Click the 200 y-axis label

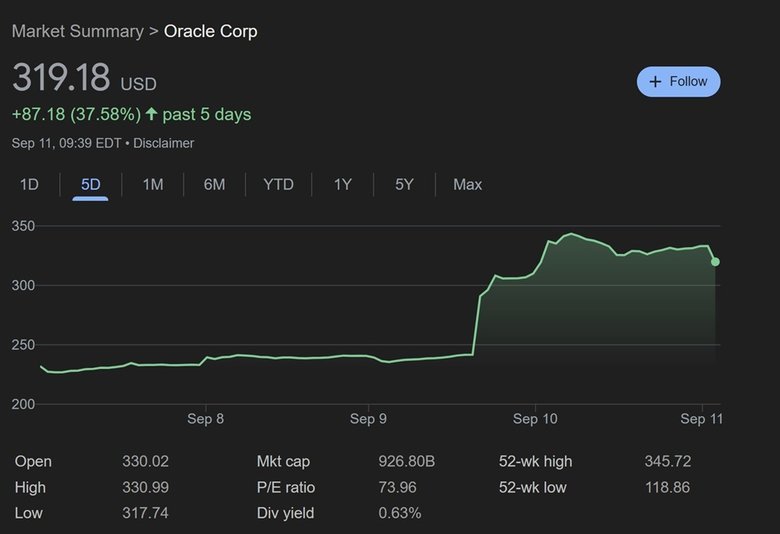(23, 404)
